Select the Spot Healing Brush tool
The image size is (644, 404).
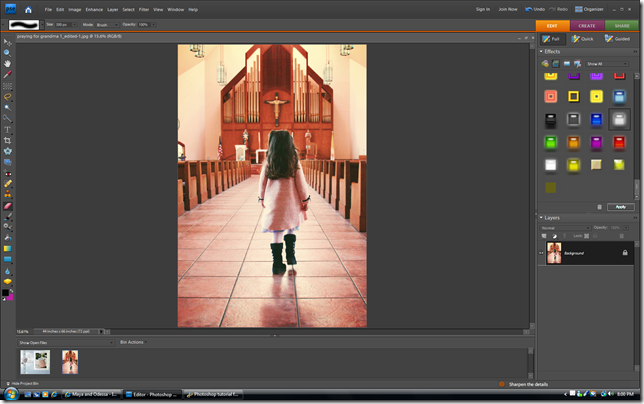pos(7,184)
